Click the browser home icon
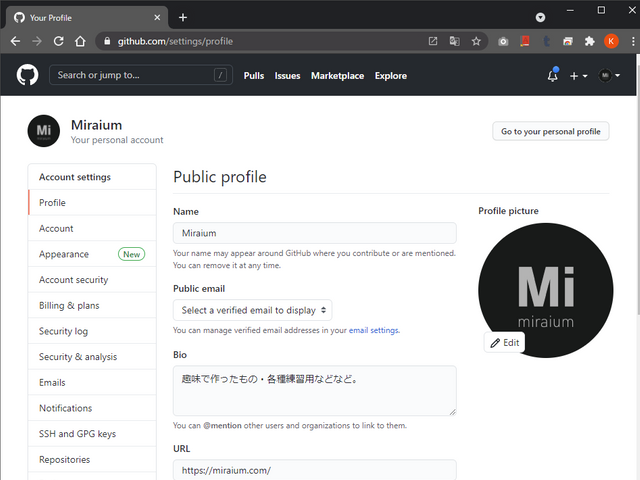This screenshot has width=640, height=480. [x=80, y=41]
